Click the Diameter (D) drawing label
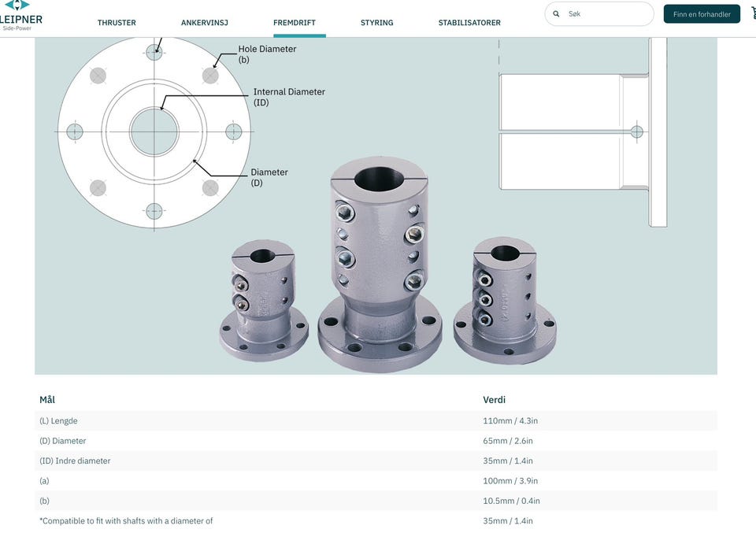This screenshot has width=756, height=544. [x=269, y=177]
